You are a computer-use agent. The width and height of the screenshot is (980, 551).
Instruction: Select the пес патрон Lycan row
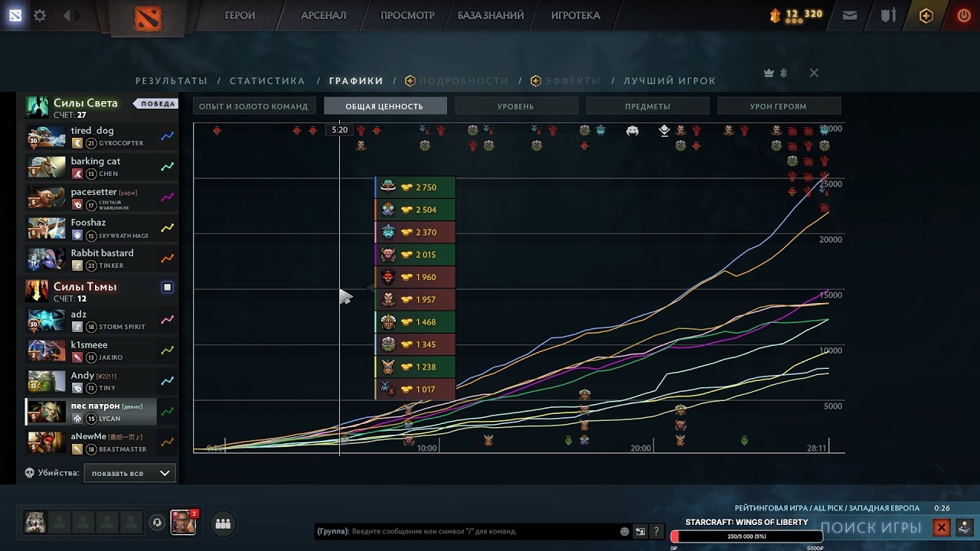click(90, 412)
